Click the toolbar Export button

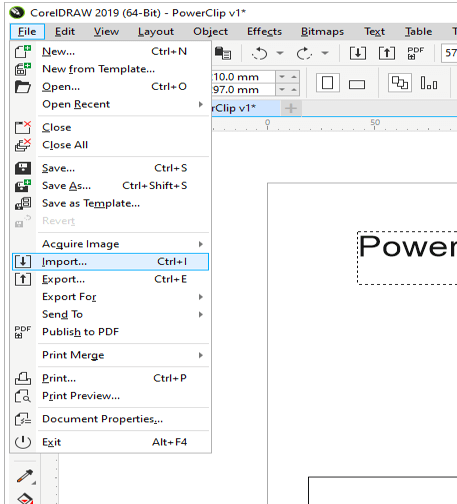click(387, 53)
